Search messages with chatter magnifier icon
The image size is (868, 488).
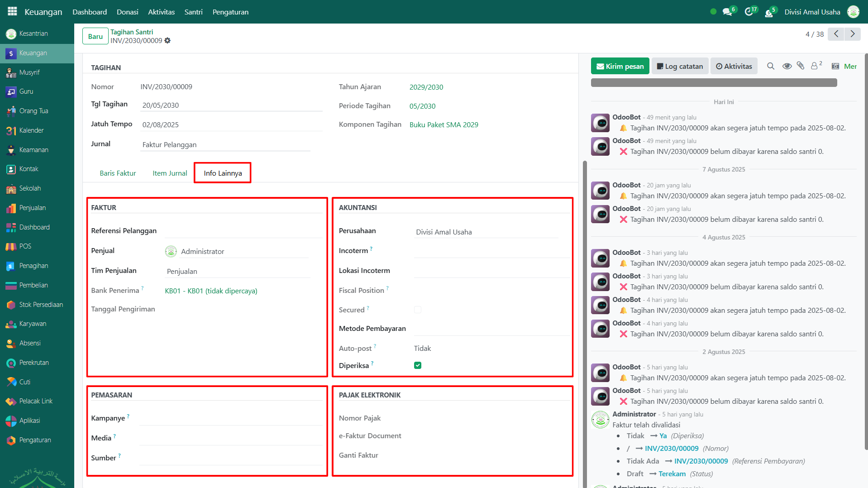click(x=770, y=66)
